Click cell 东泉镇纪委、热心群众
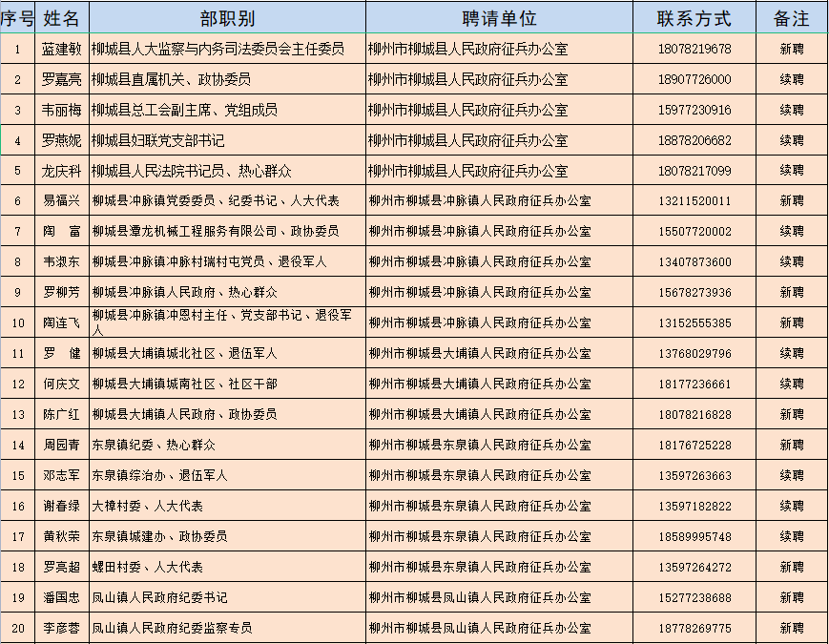 tap(227, 445)
